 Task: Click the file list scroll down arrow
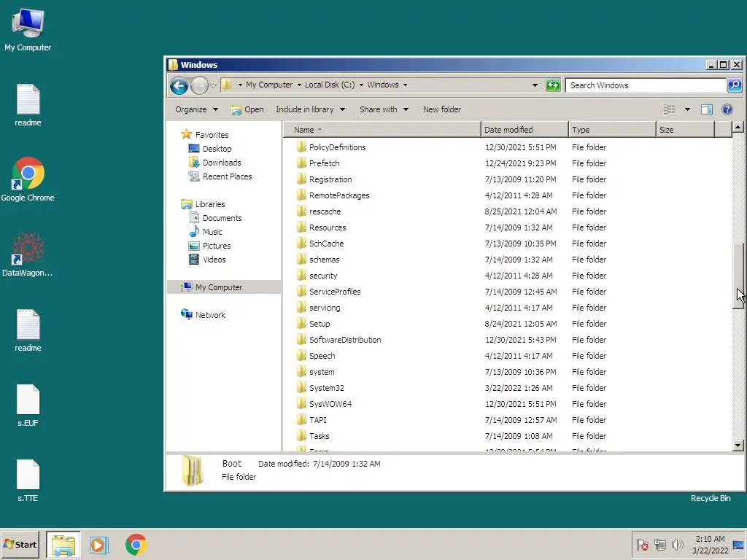(738, 446)
